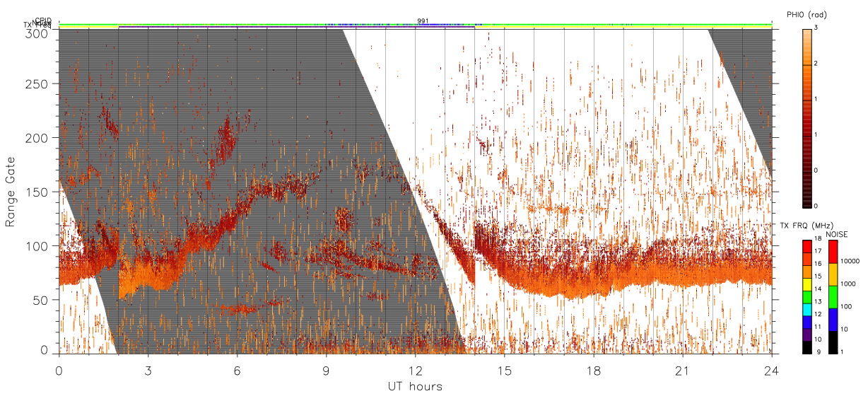Click the 'UT hours' x-axis label

point(415,386)
